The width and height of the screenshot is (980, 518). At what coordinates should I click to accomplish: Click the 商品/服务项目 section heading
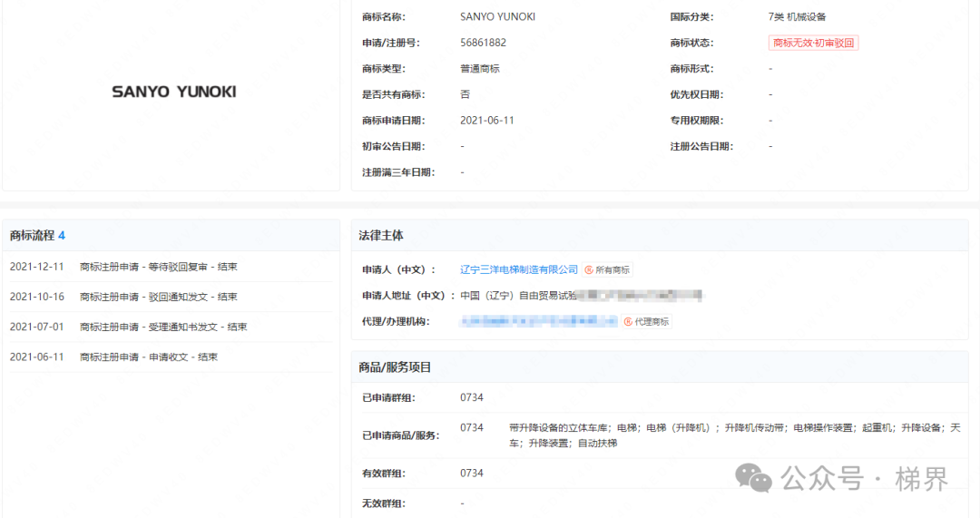click(395, 367)
